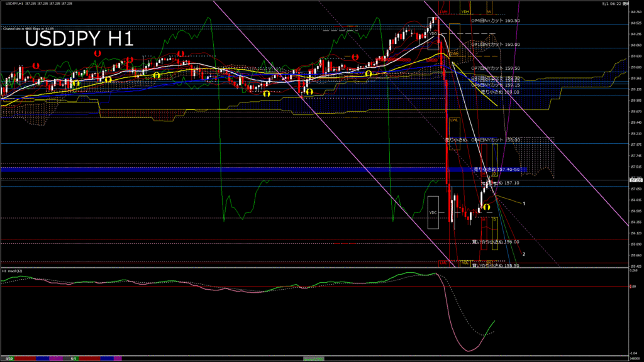Click the orange LWL box label
The image size is (644, 362).
[x=454, y=120]
